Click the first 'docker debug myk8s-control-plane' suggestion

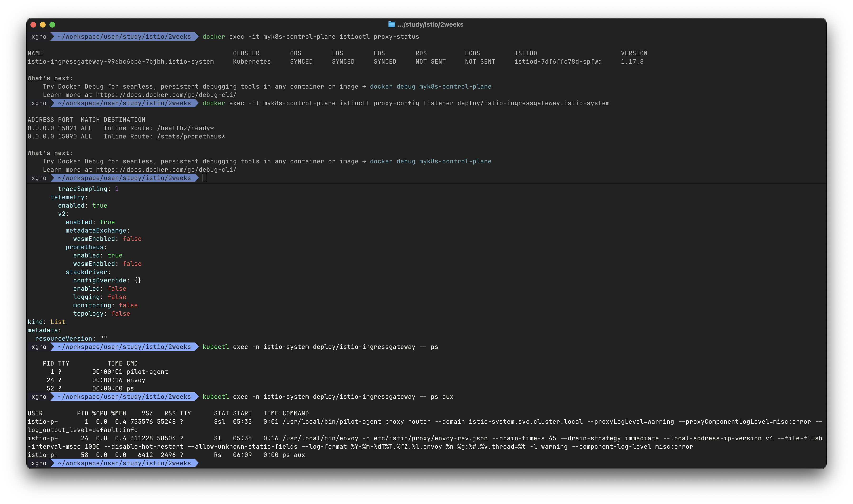[x=431, y=86]
